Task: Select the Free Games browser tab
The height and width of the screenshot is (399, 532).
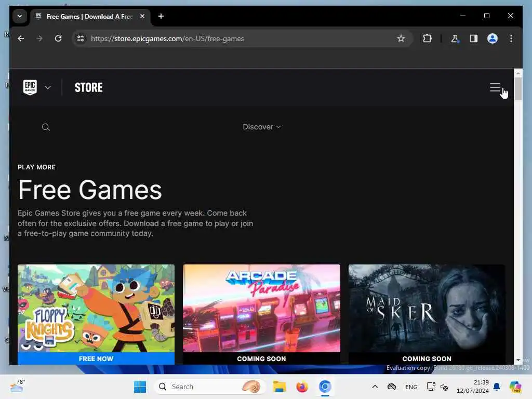Action: tap(90, 16)
